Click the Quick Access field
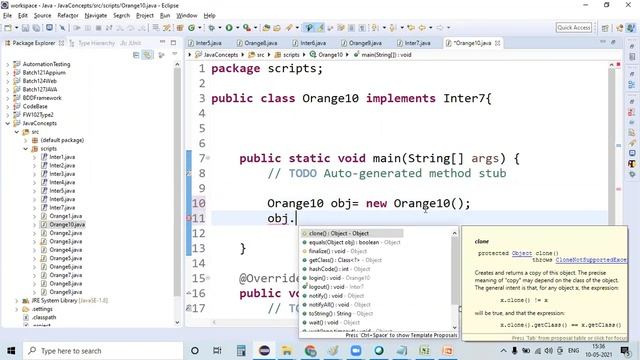This screenshot has width=640, height=360. click(573, 27)
